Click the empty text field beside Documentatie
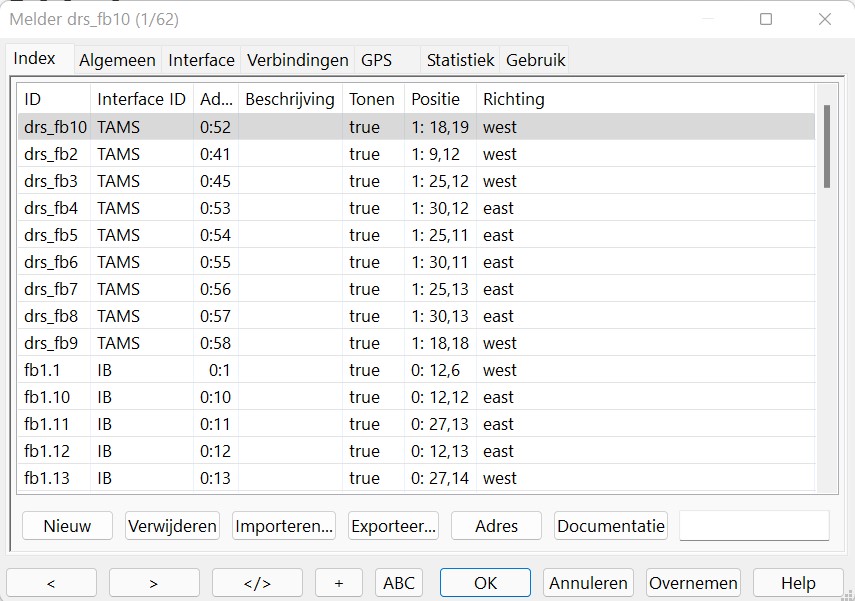 [x=754, y=526]
